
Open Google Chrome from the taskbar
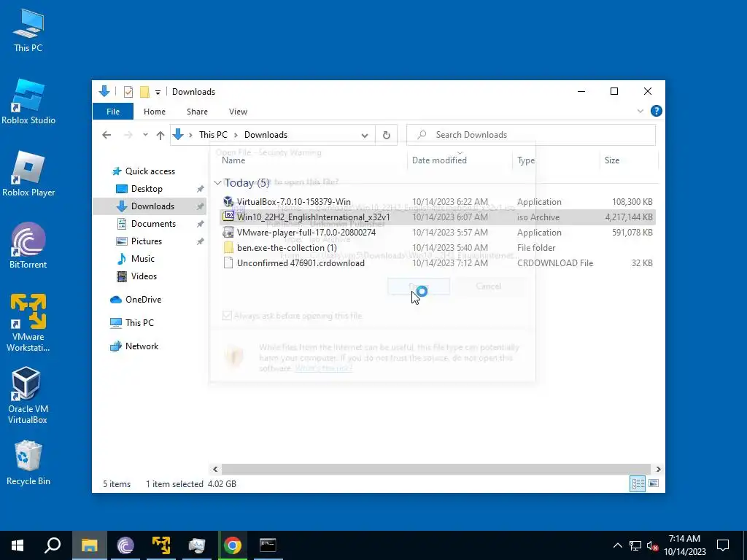pos(233,545)
